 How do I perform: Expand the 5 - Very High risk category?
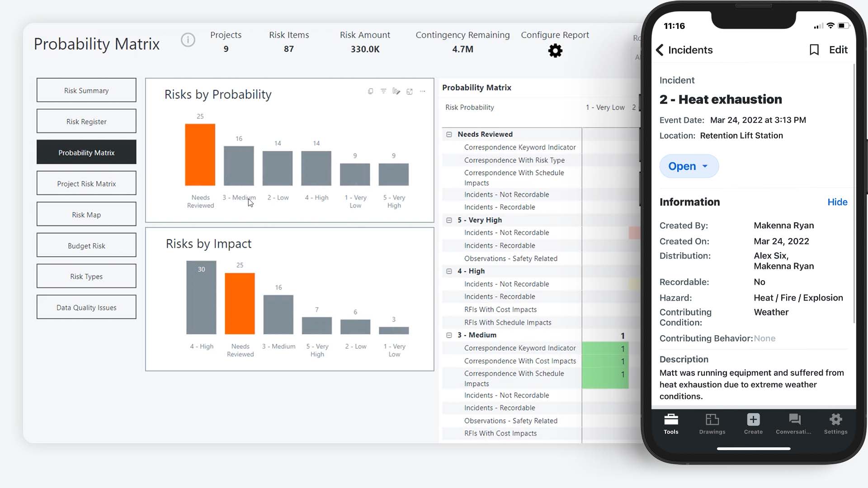tap(449, 219)
